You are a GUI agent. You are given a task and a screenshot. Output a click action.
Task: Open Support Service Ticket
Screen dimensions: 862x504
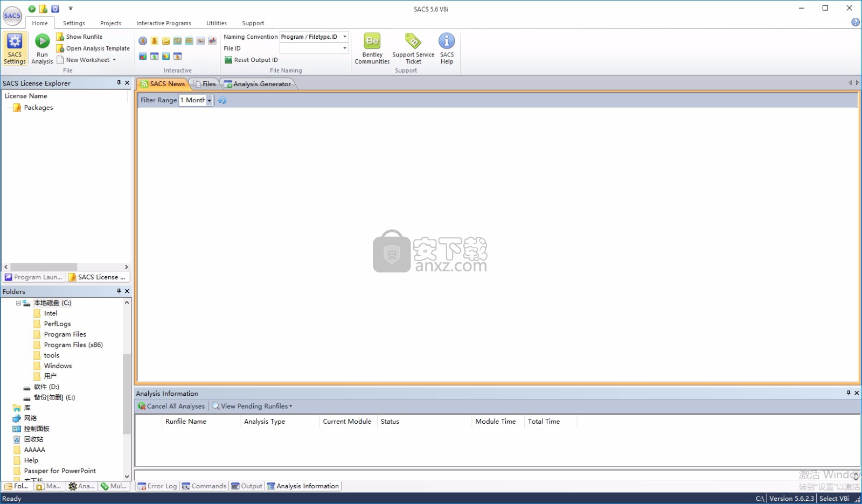click(413, 48)
